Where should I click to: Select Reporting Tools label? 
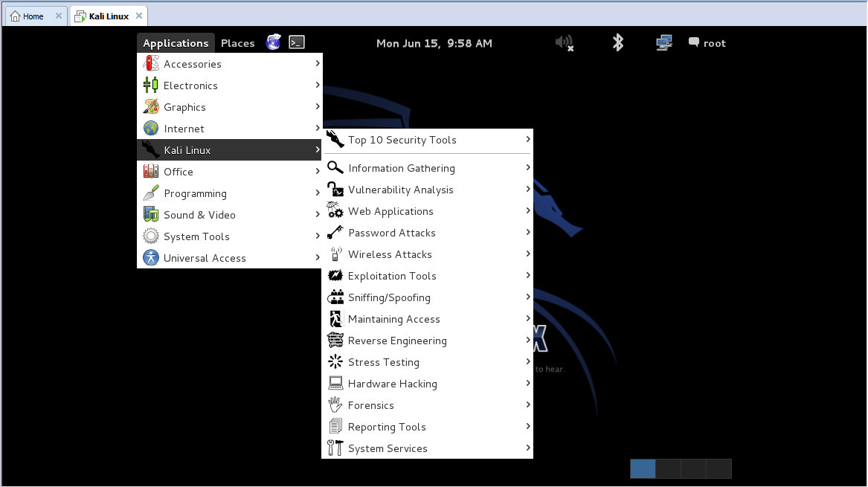click(x=387, y=427)
